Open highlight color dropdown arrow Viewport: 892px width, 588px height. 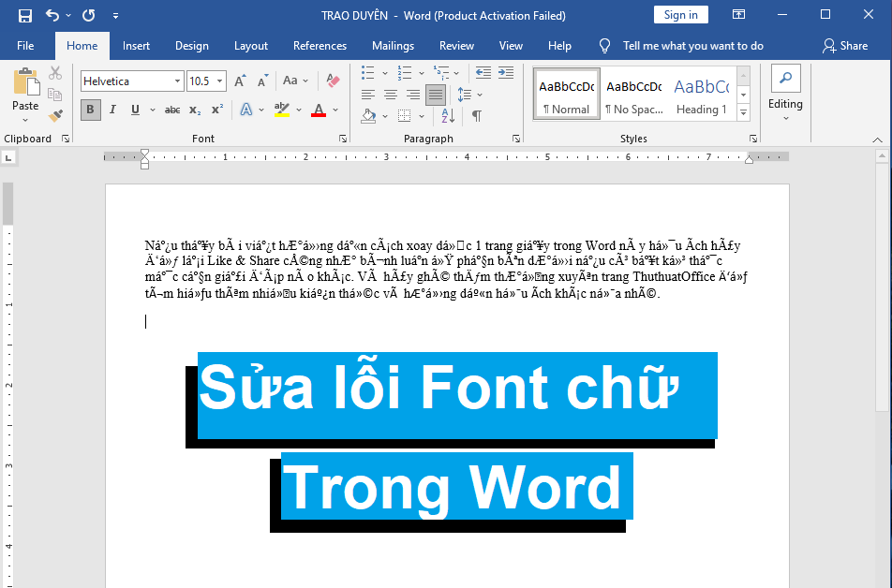[x=299, y=110]
